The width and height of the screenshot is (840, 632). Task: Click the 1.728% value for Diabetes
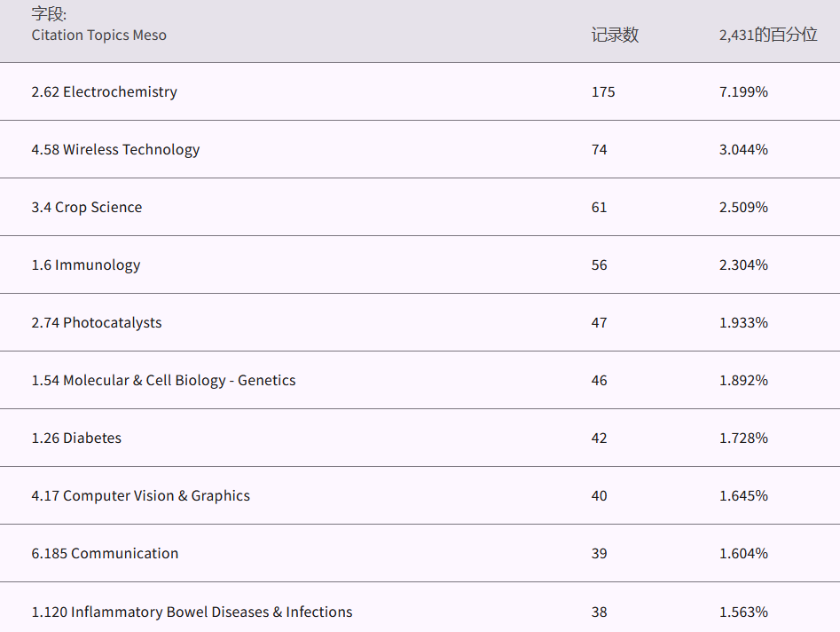(x=743, y=438)
